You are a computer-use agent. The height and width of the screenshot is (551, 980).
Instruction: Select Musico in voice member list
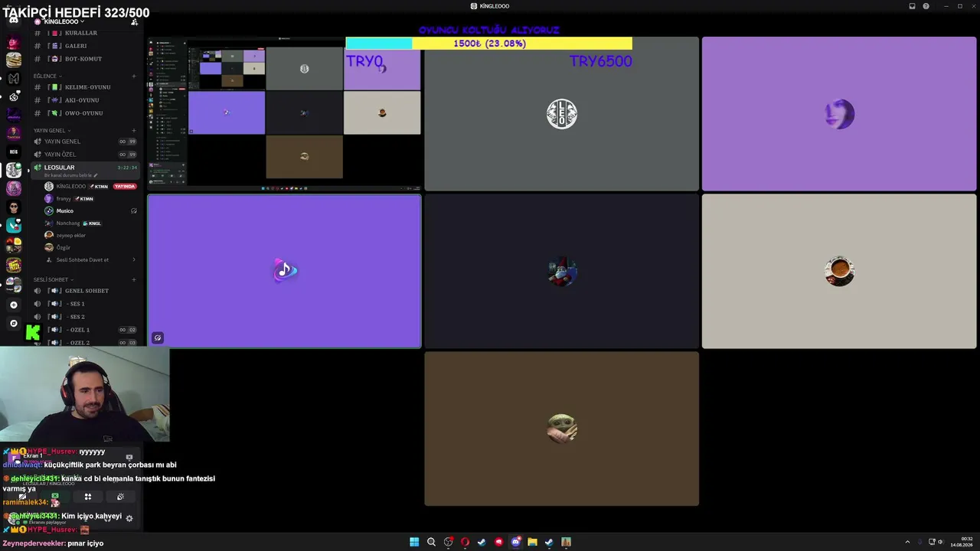(x=90, y=211)
